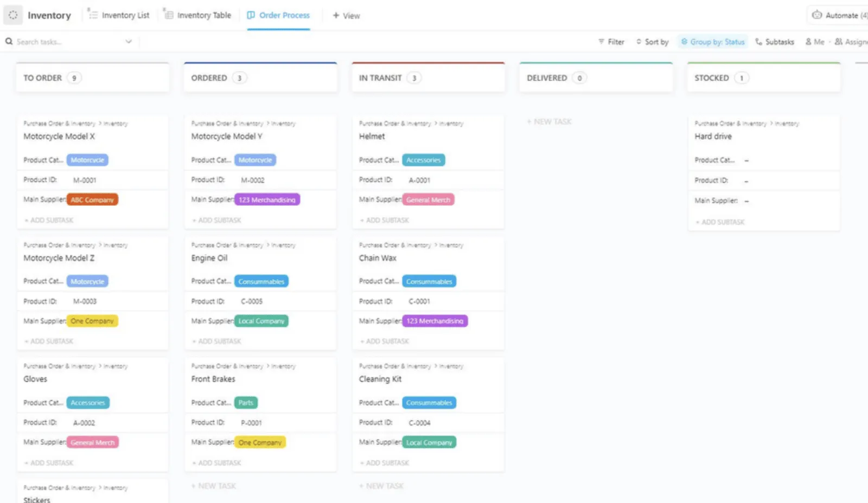Click Hard drive empty Main Supplier field

(x=746, y=201)
